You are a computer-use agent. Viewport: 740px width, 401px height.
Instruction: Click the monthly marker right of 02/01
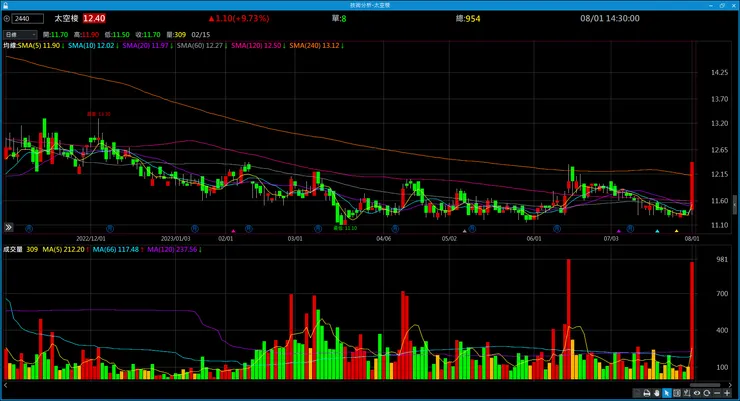point(249,228)
